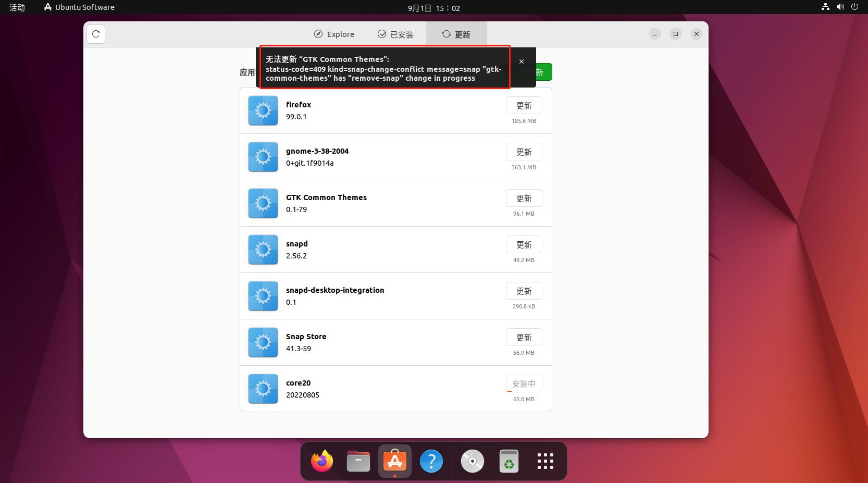The image size is (868, 483).
Task: Click the GTK Common Themes app icon
Action: [263, 203]
